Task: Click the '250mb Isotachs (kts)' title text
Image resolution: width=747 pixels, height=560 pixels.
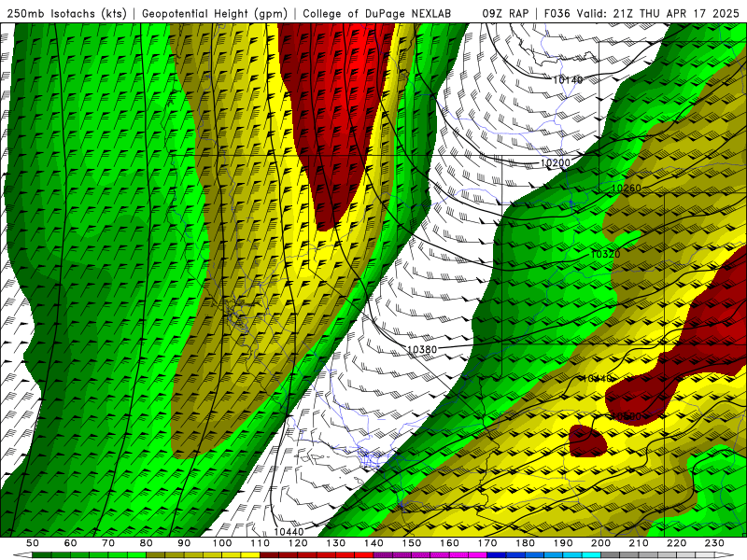Action: coord(66,13)
